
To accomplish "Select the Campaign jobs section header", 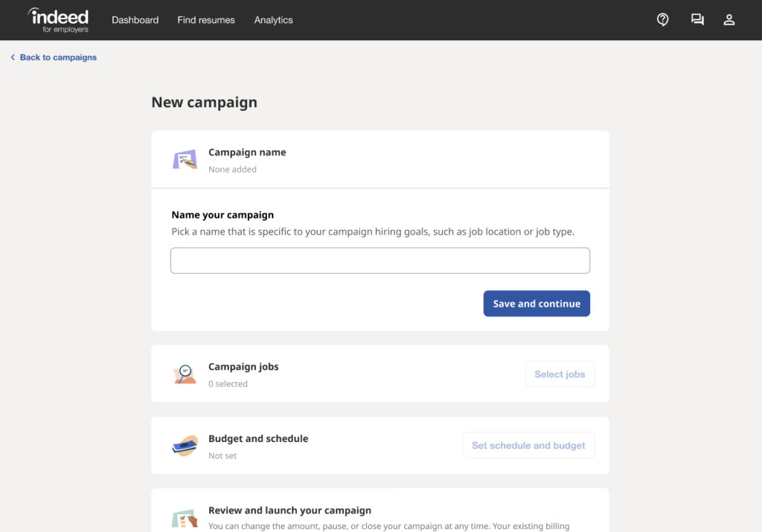I will [243, 366].
